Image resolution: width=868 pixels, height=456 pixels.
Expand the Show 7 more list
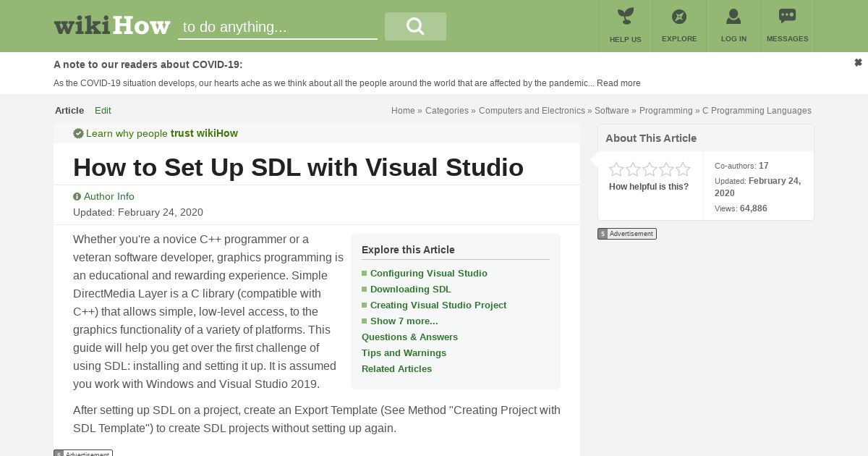404,321
